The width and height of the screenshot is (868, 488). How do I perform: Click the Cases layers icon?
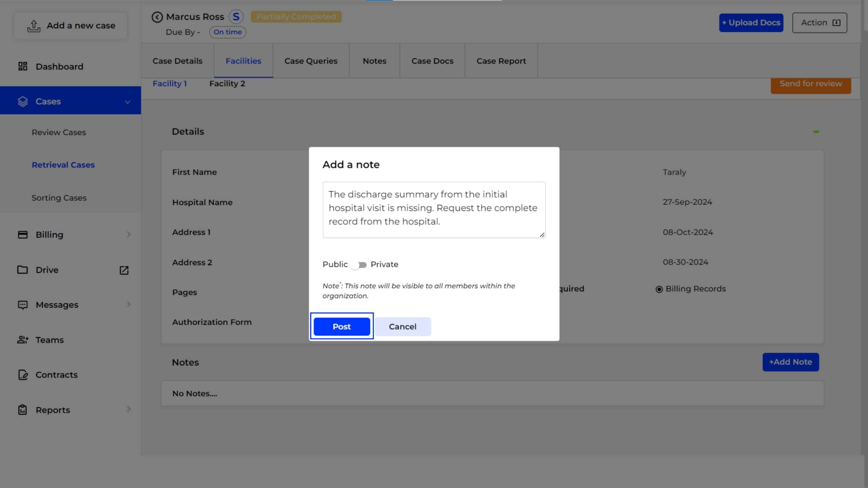pos(23,101)
